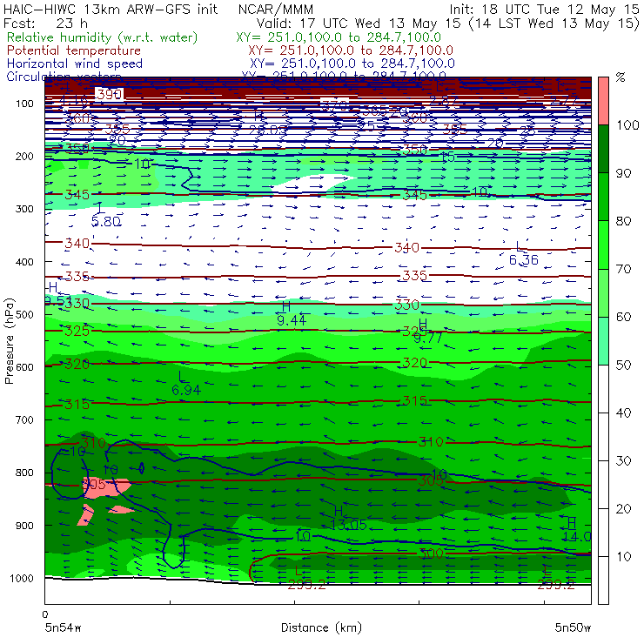Click the 70–80% bright green colorbar swatch
644x644 pixels.
(603, 245)
